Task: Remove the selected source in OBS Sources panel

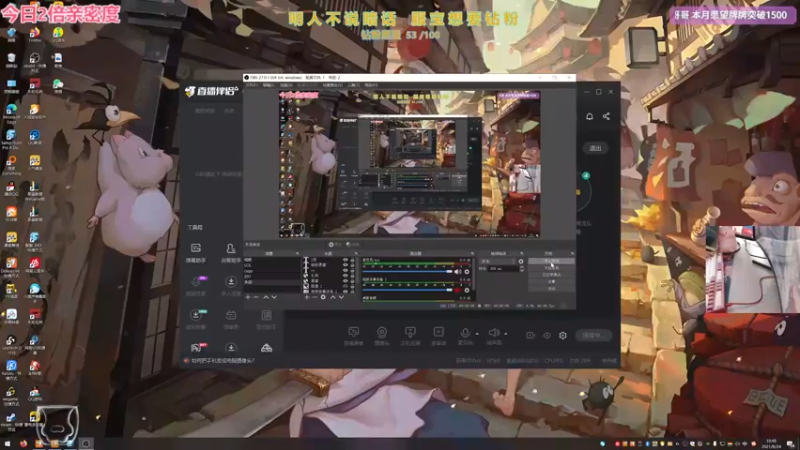Action: pos(314,297)
